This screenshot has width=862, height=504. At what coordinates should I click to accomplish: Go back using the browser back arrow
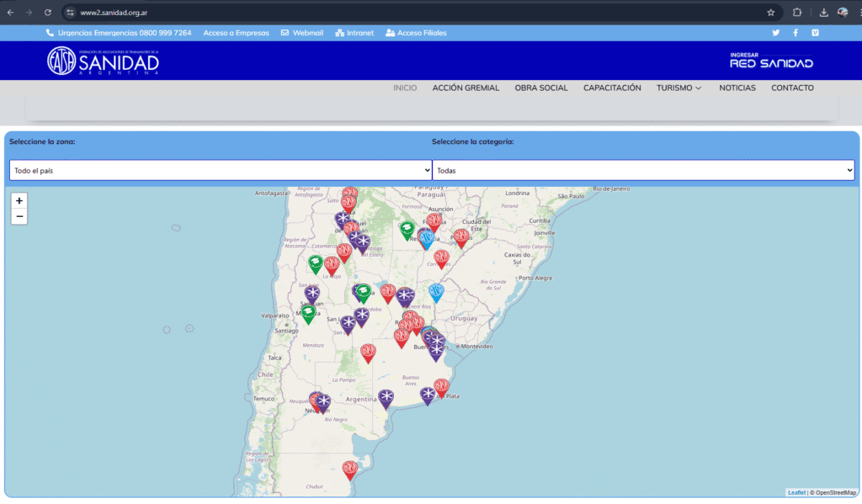(x=10, y=12)
